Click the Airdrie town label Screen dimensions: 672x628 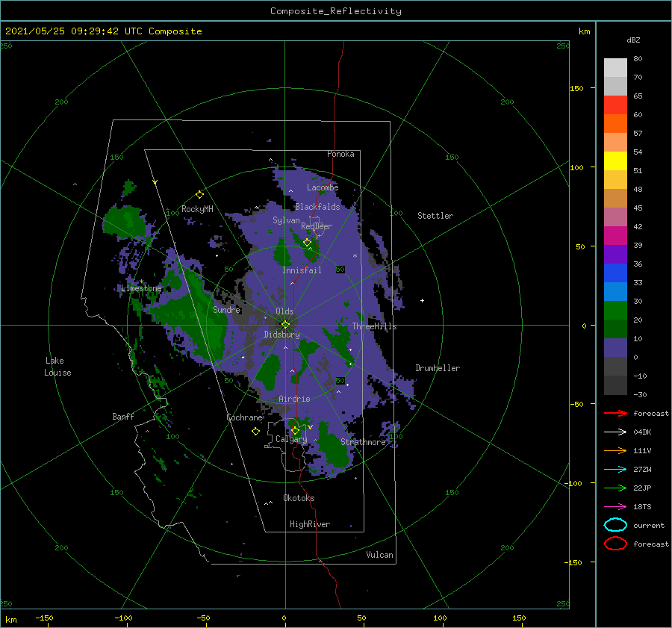pyautogui.click(x=294, y=399)
